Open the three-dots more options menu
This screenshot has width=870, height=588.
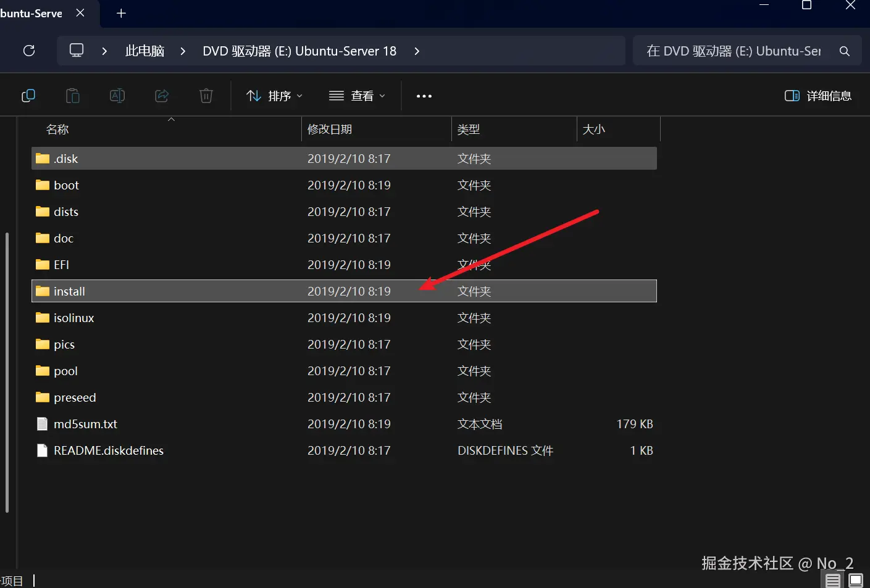[x=424, y=96]
